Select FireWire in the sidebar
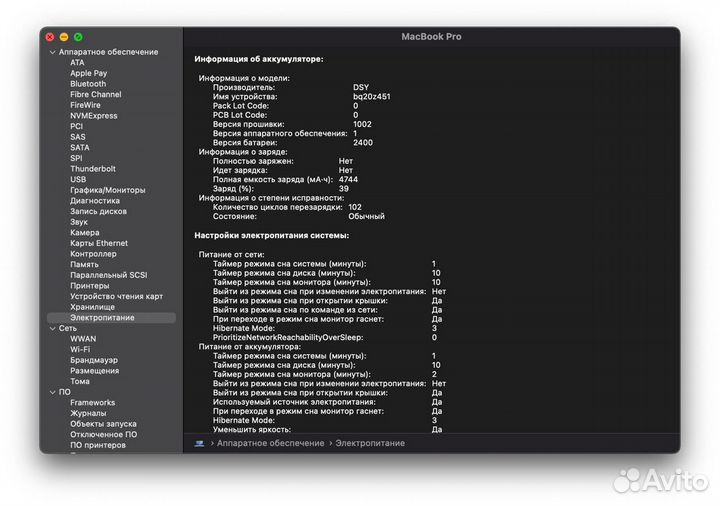Viewport: 720px width, 506px height. (85, 105)
